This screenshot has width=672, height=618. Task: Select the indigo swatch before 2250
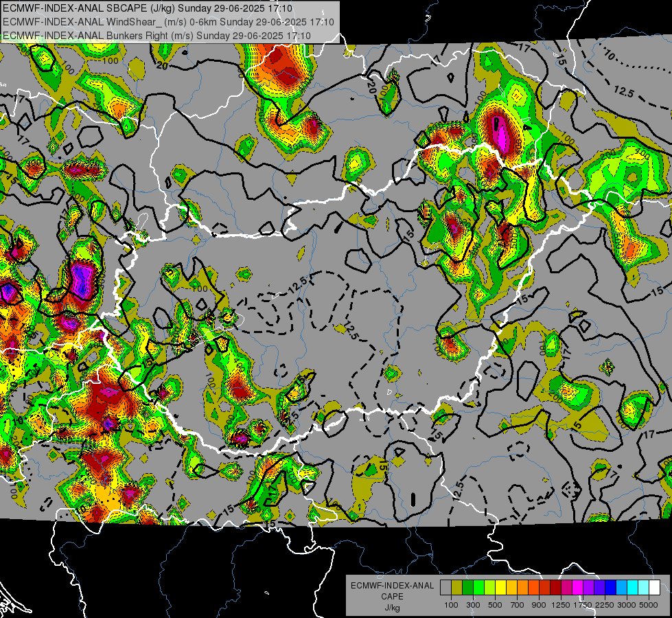[x=599, y=587]
